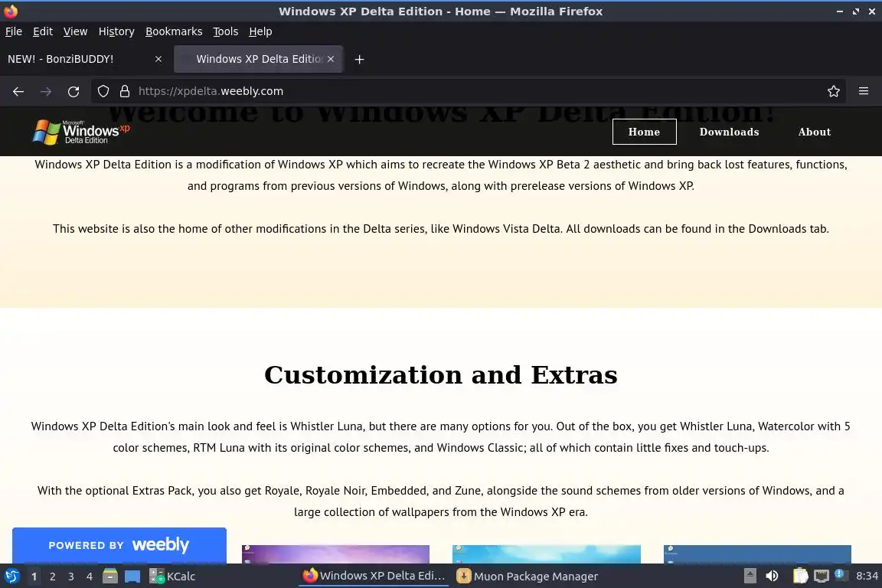Click the Powered by Weebly banner
Screen dimensions: 882x588
[x=119, y=545]
